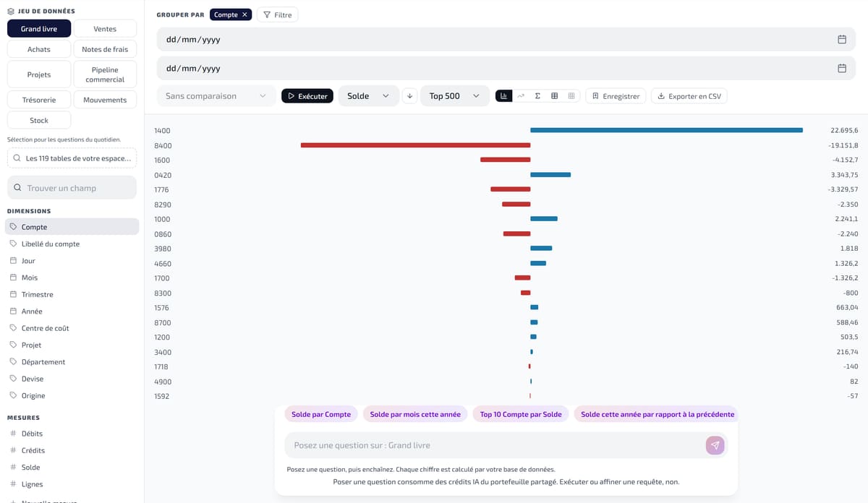The image size is (868, 503).
Task: Open calendar picker on first date field
Action: [x=842, y=40]
